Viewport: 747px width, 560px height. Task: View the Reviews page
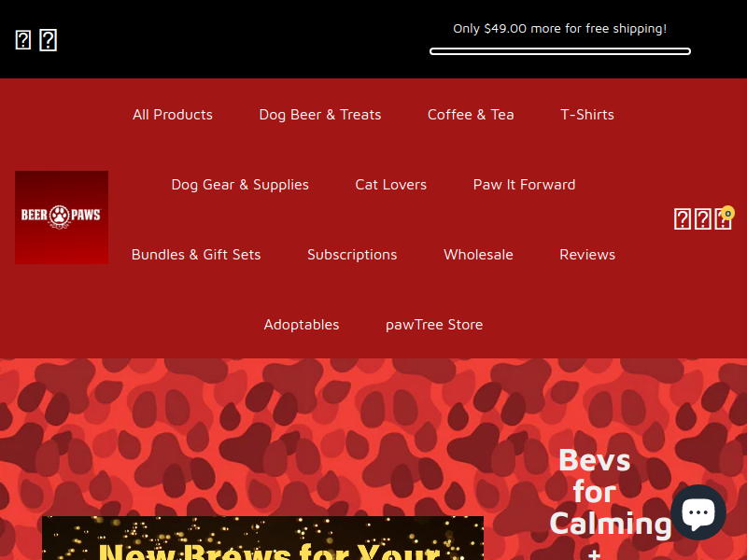tap(587, 254)
